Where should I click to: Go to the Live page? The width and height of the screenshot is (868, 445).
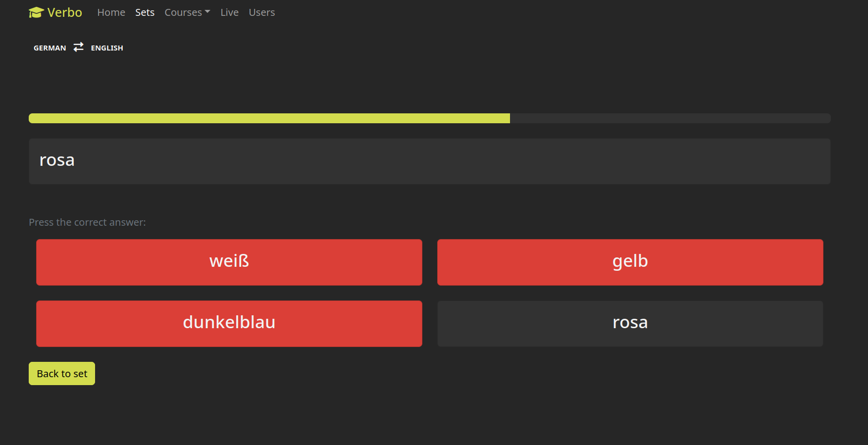(229, 12)
